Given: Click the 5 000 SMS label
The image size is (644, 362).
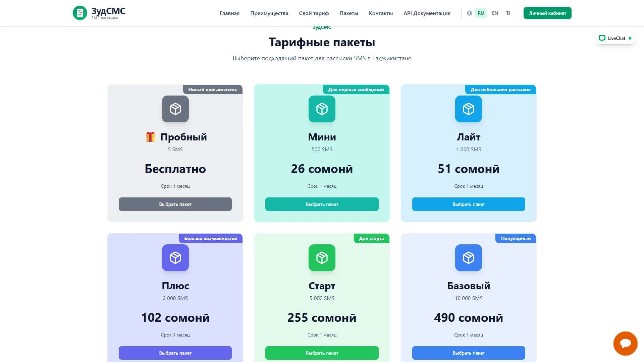Looking at the screenshot, I should tap(322, 298).
